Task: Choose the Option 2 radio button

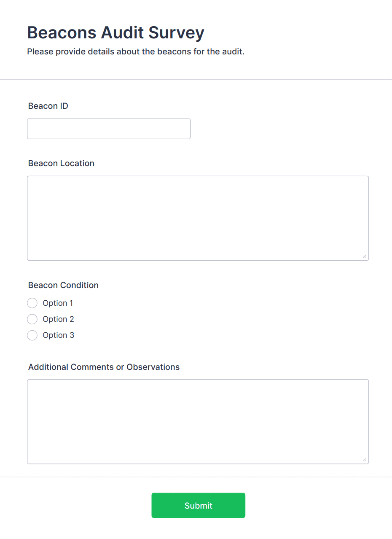Action: coord(32,319)
